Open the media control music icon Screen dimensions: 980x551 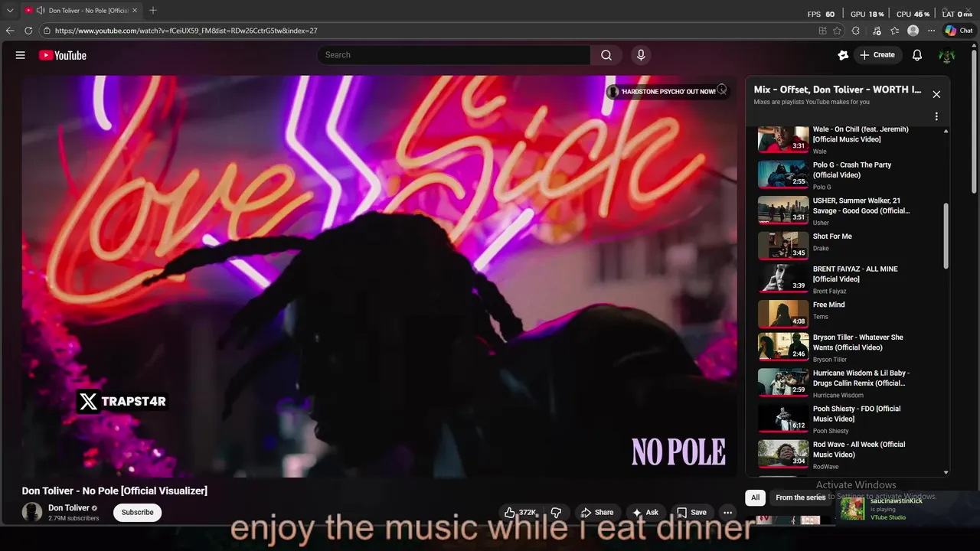click(875, 31)
